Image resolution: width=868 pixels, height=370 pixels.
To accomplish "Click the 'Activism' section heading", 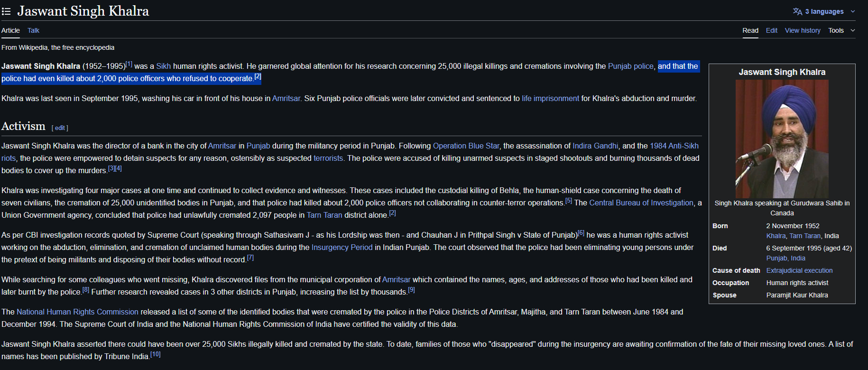I will (x=23, y=126).
